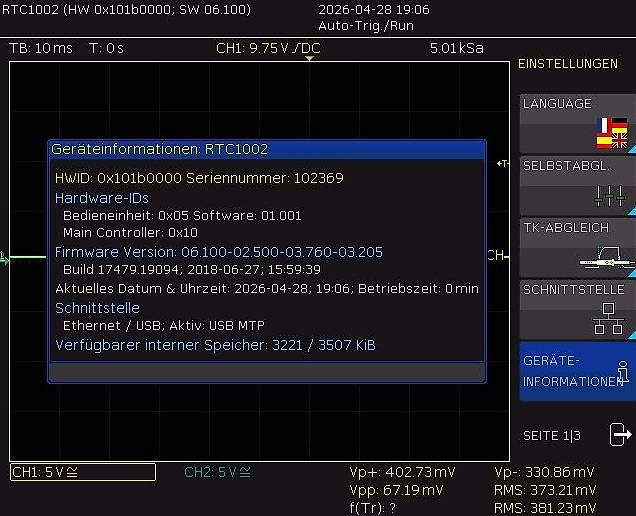Click the Auto-Trig./Run status text
Screen dimensions: 636x516
click(366, 26)
